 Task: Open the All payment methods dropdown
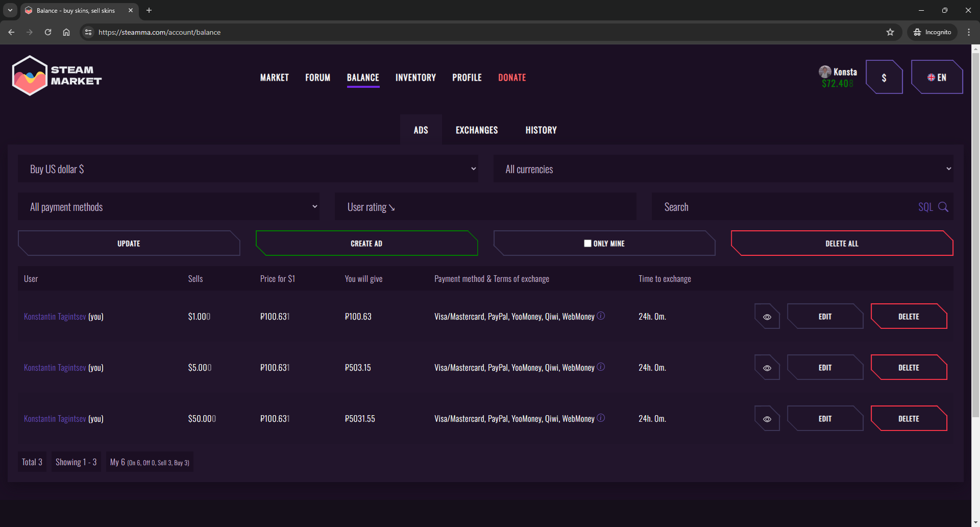pyautogui.click(x=168, y=207)
